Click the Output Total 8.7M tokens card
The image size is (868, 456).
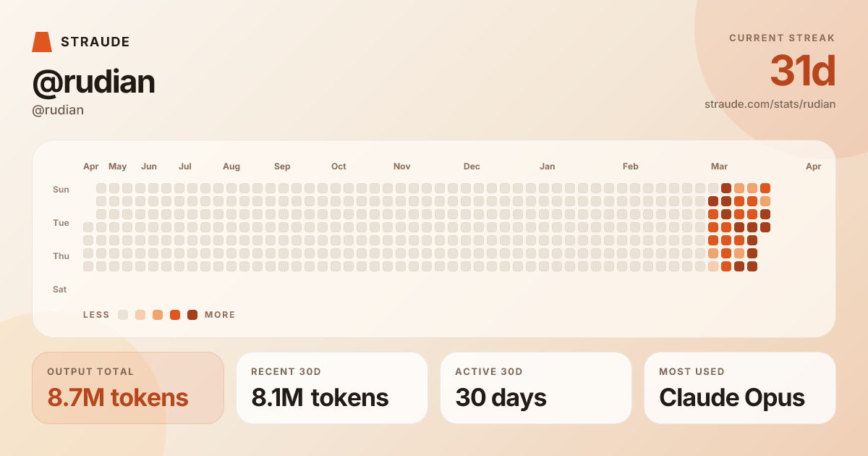click(x=128, y=388)
